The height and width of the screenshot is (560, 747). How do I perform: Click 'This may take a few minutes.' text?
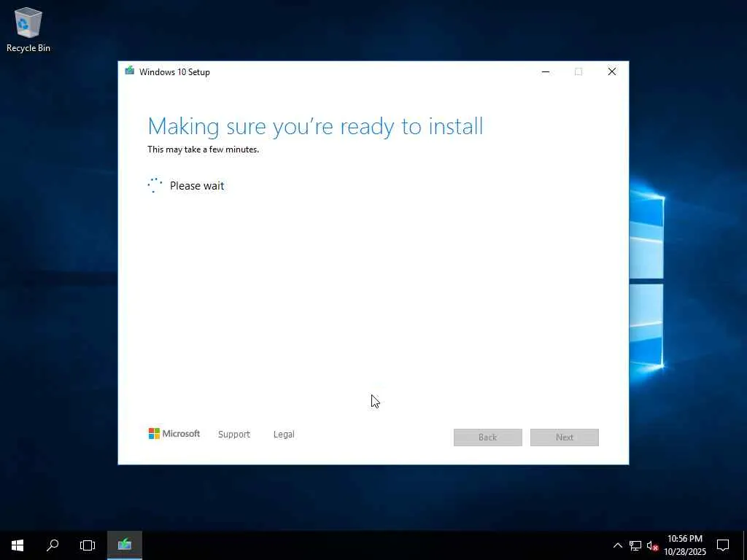pyautogui.click(x=204, y=149)
